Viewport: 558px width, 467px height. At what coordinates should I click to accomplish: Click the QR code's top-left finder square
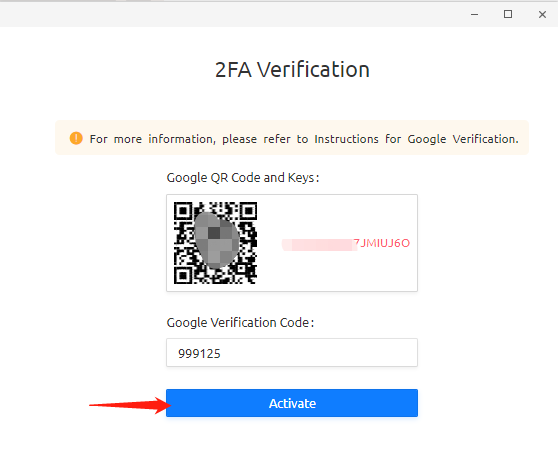pyautogui.click(x=183, y=211)
